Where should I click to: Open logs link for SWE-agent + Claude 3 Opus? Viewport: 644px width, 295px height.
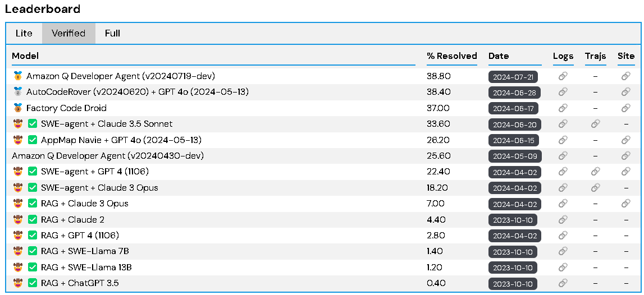pos(563,187)
